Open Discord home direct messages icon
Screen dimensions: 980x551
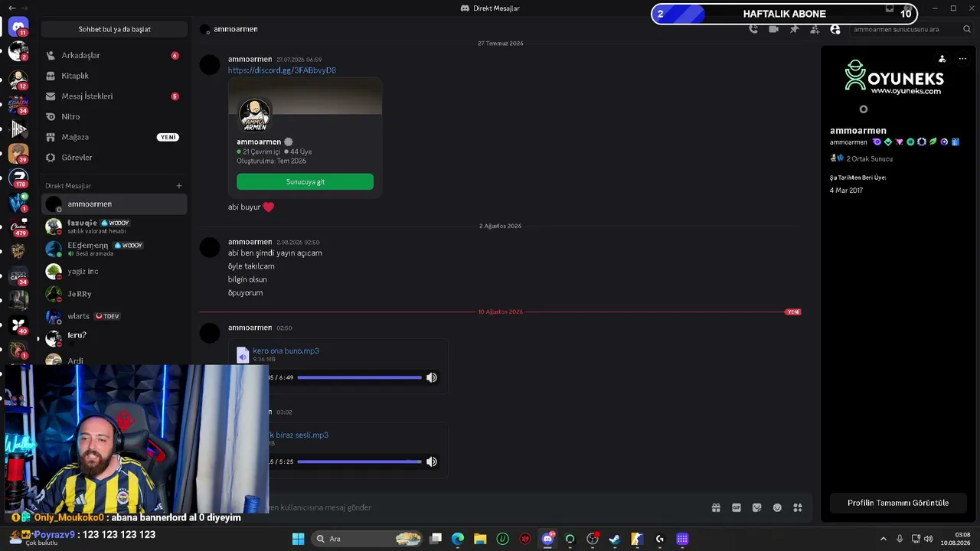pos(18,28)
